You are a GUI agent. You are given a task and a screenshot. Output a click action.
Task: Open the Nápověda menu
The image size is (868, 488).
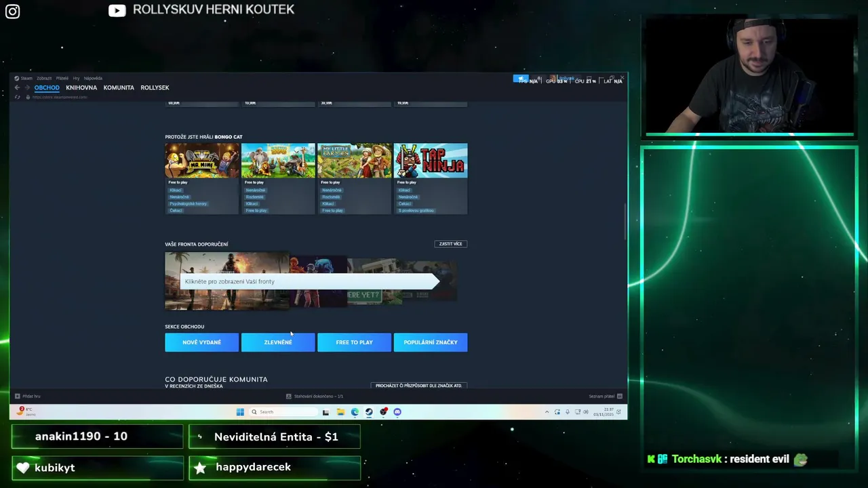coord(93,78)
